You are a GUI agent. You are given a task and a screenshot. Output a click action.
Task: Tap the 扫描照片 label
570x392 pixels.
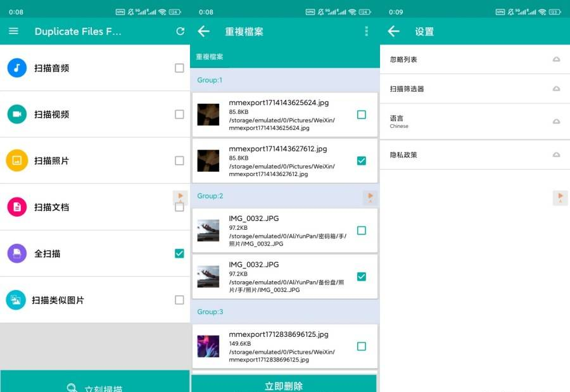pos(52,161)
